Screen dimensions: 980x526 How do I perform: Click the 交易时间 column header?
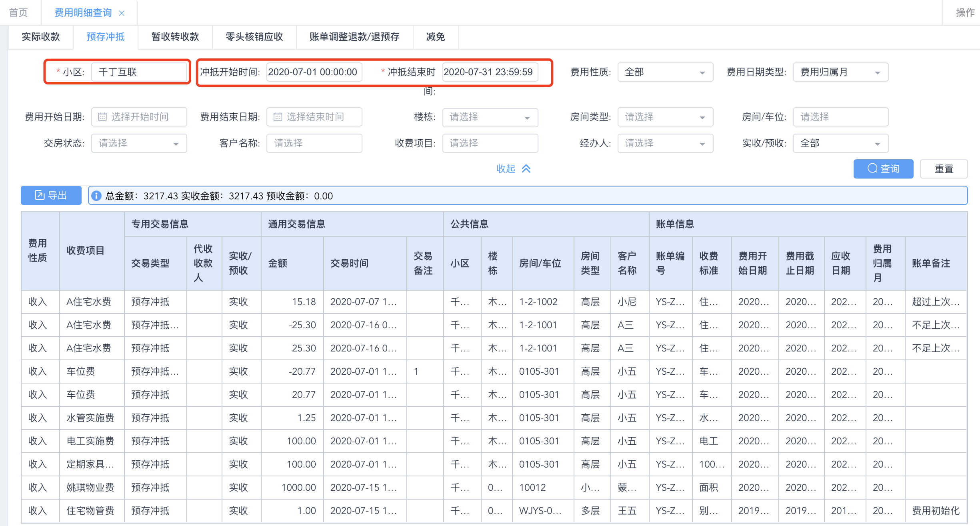365,263
